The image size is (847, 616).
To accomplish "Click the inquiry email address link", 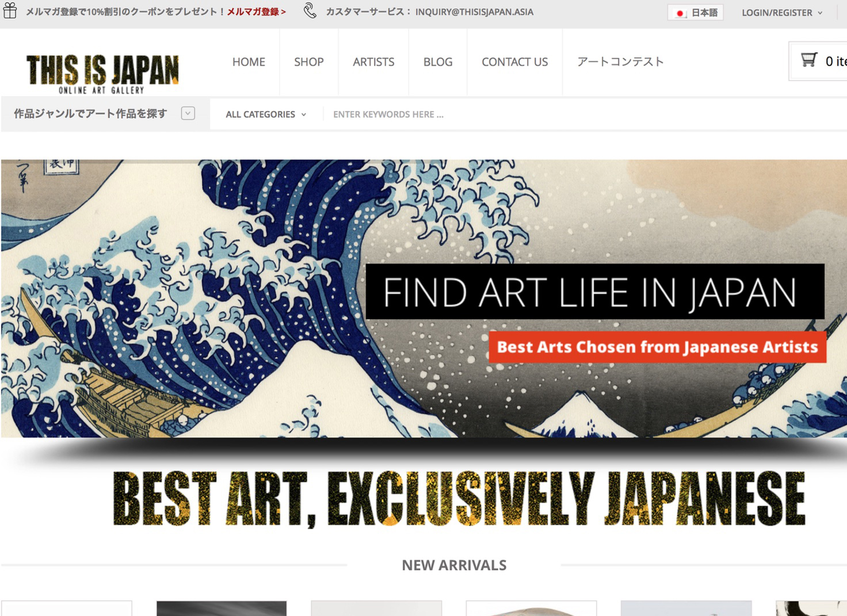I will (474, 12).
